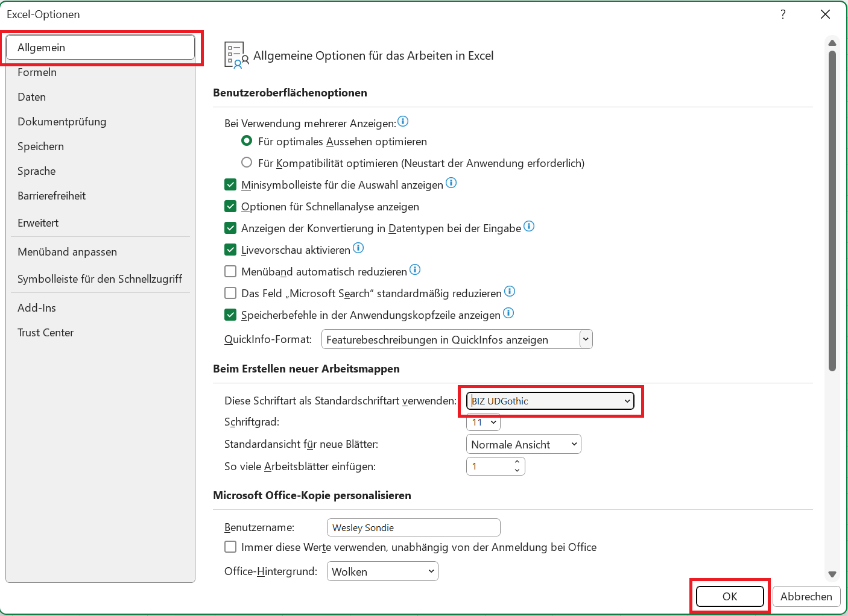This screenshot has height=616, width=848.
Task: Click info icon next to Livevorschau aktivieren
Action: click(x=358, y=248)
